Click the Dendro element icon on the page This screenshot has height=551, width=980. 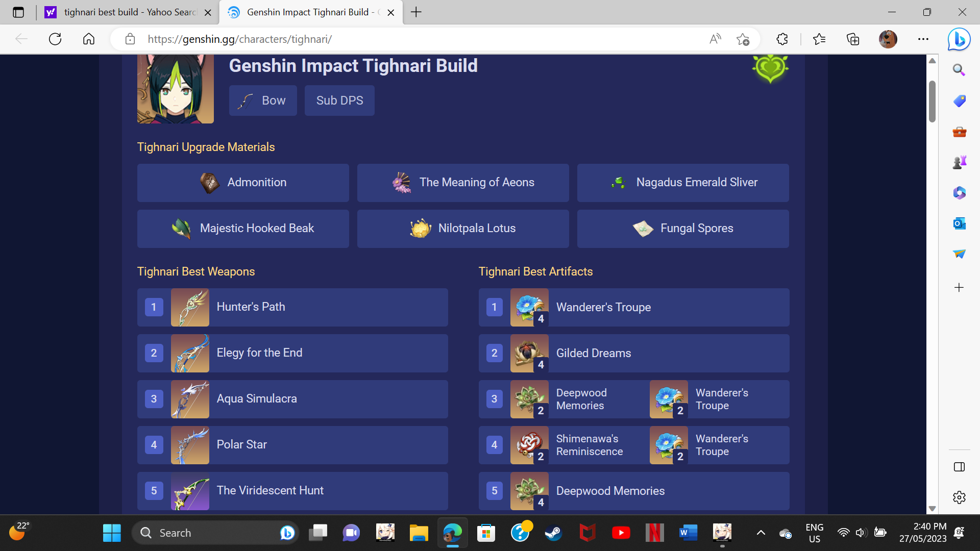[770, 69]
